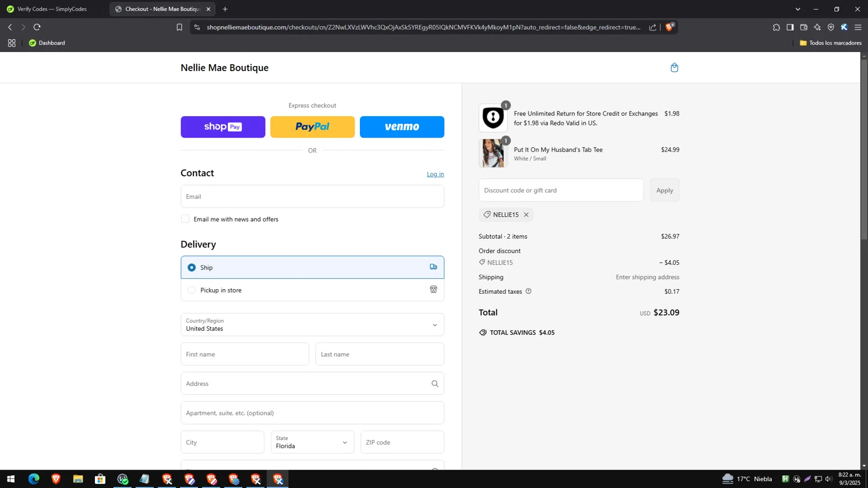Click the estimated taxes help icon
The width and height of the screenshot is (868, 488).
528,291
